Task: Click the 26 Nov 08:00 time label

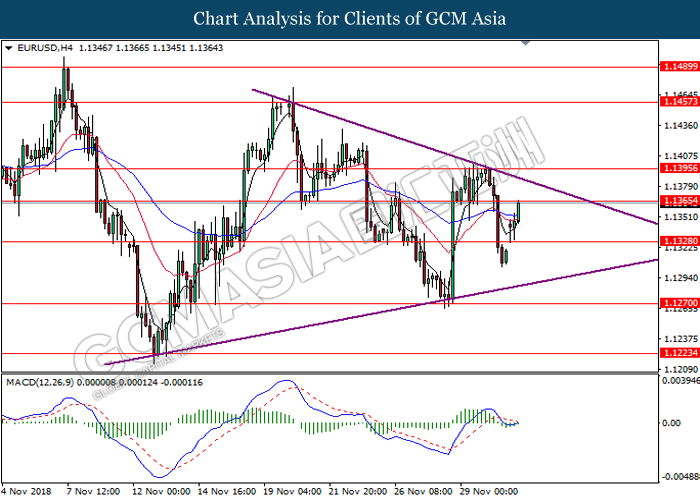Action: pos(424,491)
